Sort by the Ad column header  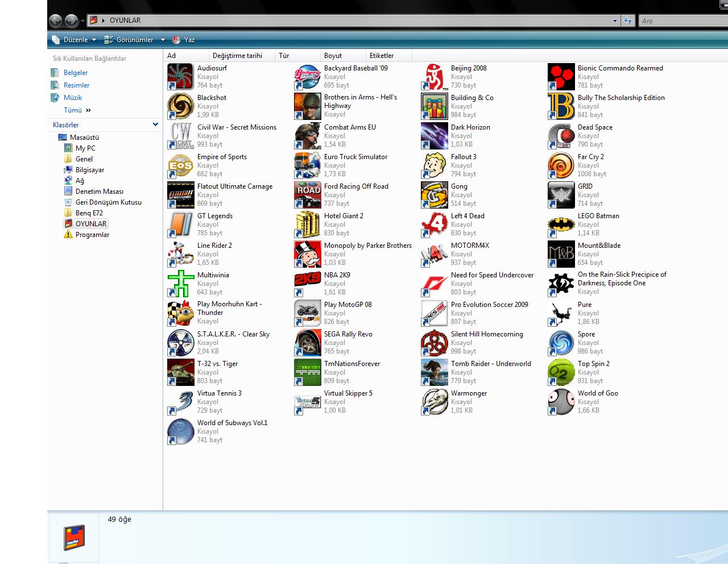pos(186,56)
